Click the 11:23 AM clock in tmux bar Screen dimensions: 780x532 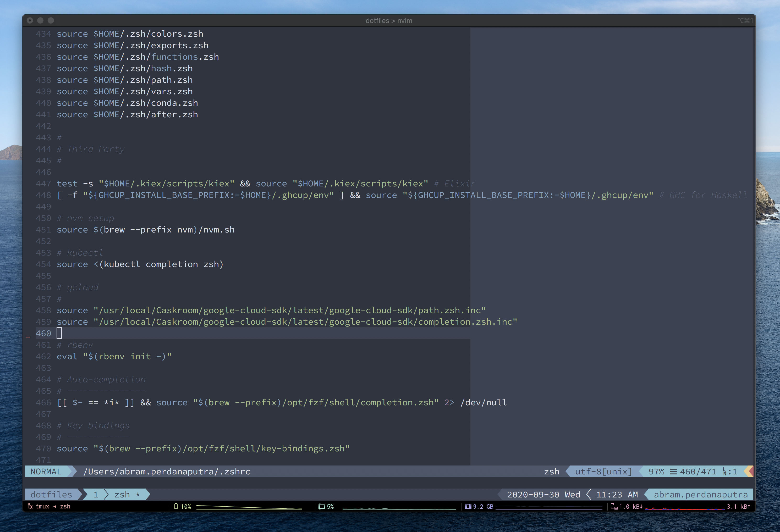(x=617, y=495)
